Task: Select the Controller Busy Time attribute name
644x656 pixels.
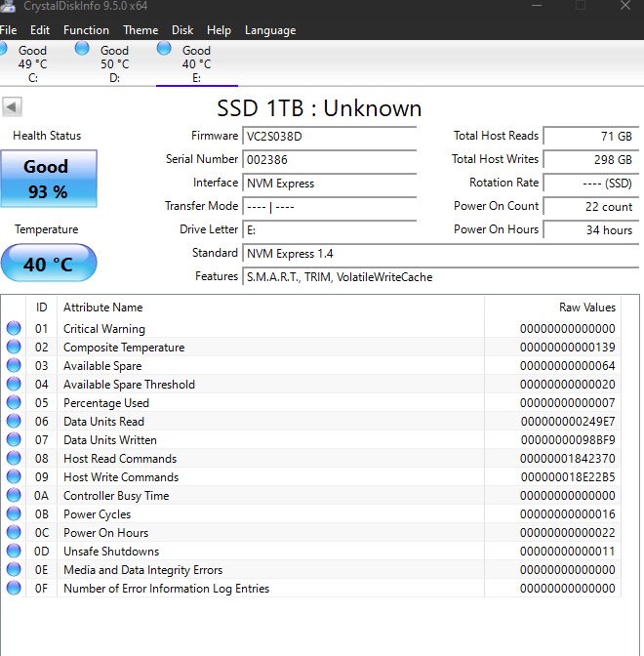Action: click(116, 496)
